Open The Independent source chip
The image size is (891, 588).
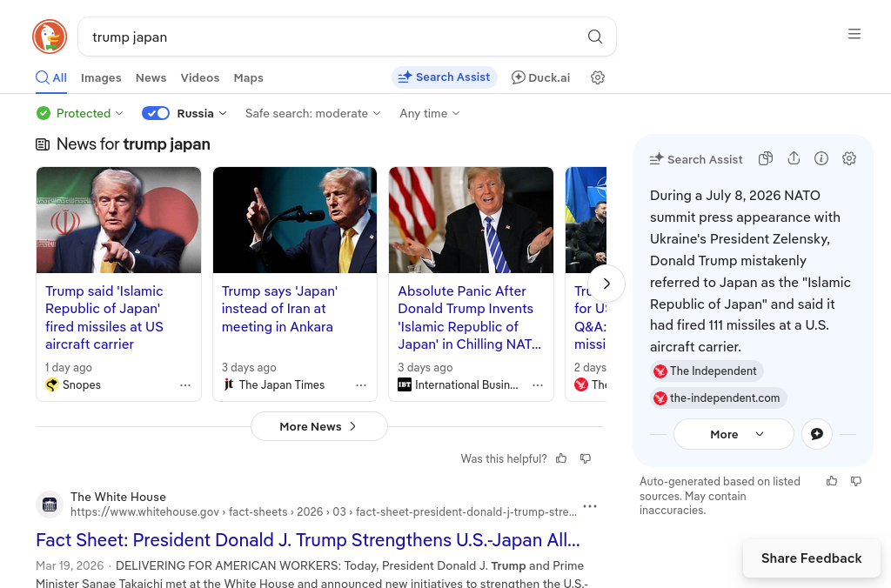click(x=707, y=371)
